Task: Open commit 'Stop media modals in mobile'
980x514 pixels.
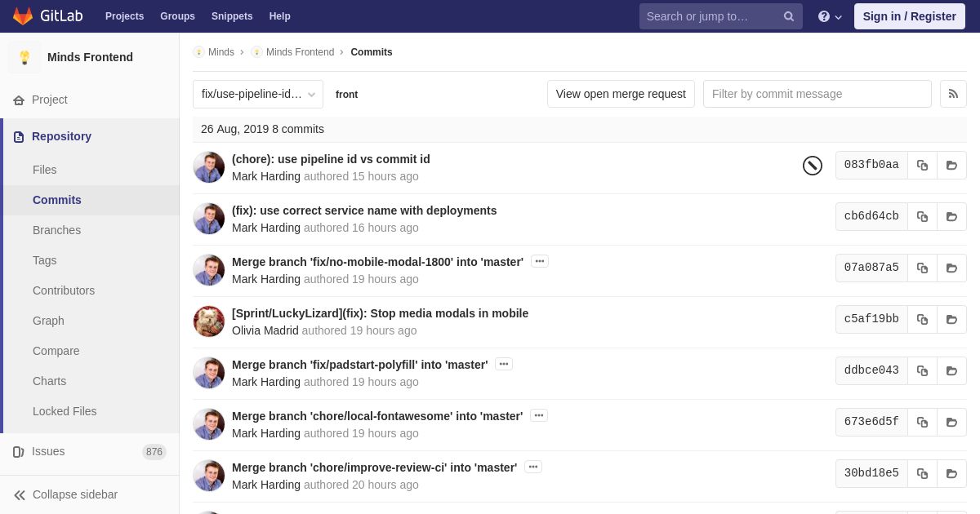Action: (380, 313)
